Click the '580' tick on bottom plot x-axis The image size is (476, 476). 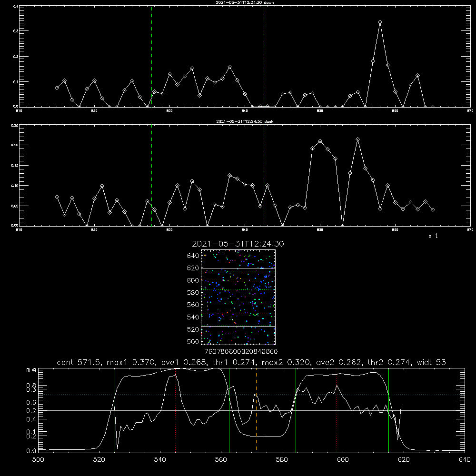[282, 460]
